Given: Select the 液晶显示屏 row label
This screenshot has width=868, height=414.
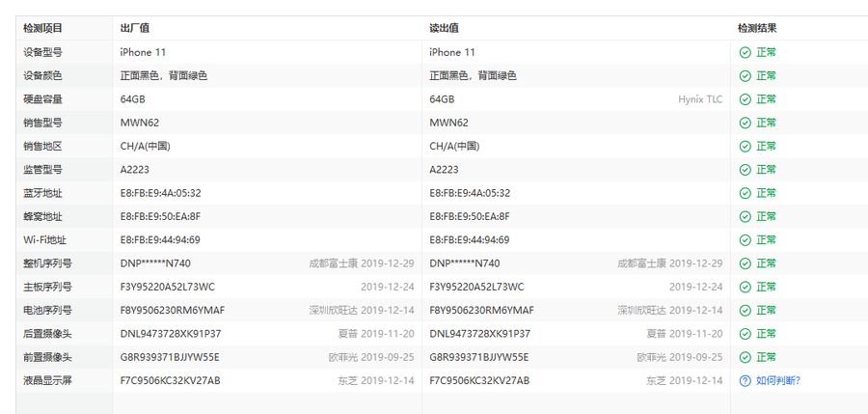Looking at the screenshot, I should click(x=47, y=380).
